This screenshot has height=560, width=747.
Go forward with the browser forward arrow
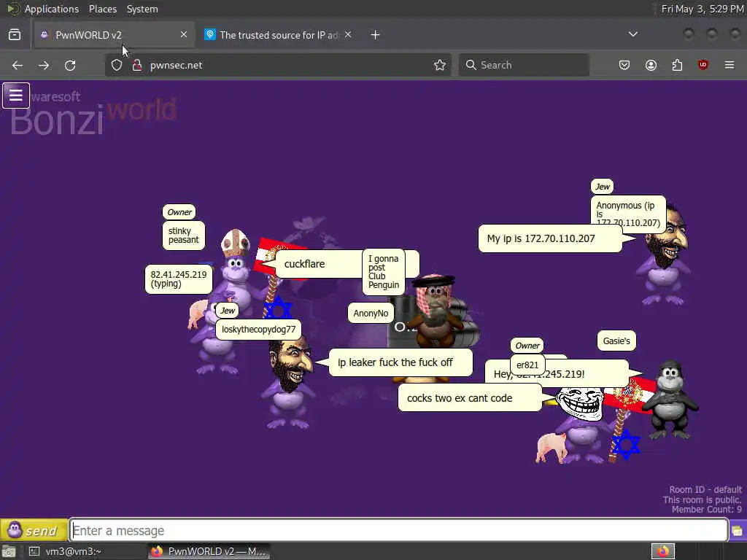coord(44,65)
